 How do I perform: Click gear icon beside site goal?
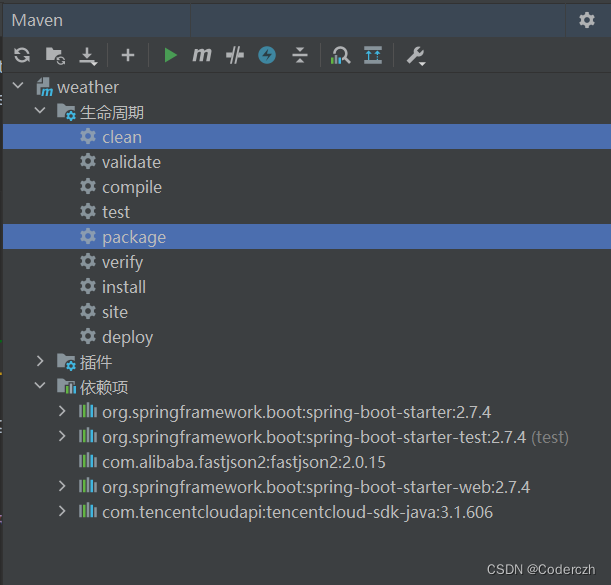[x=88, y=311]
